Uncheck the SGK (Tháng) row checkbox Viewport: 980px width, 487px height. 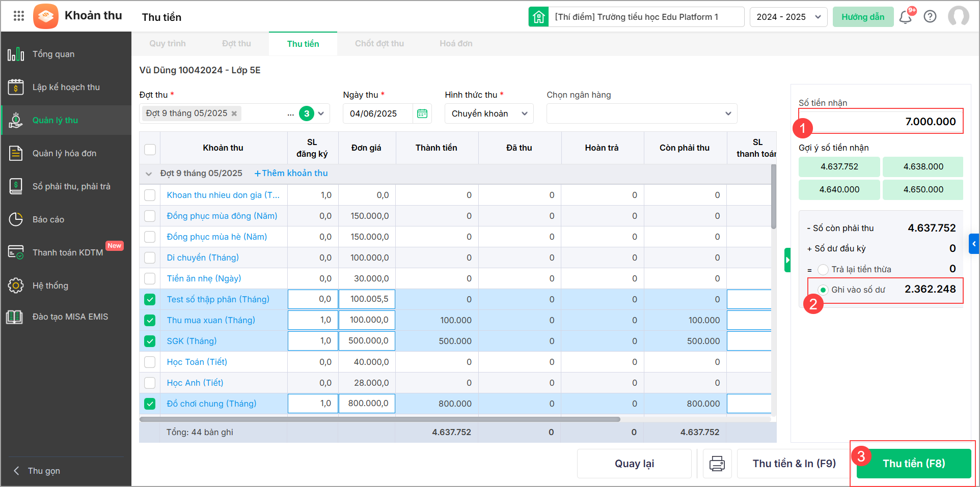pos(150,341)
